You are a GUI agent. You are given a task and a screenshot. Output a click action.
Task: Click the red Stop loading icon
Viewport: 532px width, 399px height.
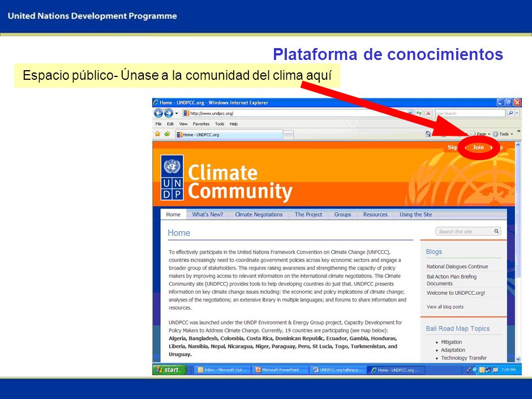pos(428,113)
